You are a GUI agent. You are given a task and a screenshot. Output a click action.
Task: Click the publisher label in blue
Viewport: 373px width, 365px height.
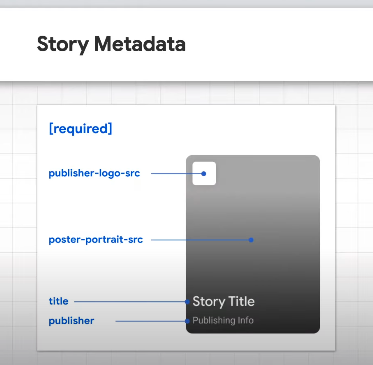(x=71, y=321)
